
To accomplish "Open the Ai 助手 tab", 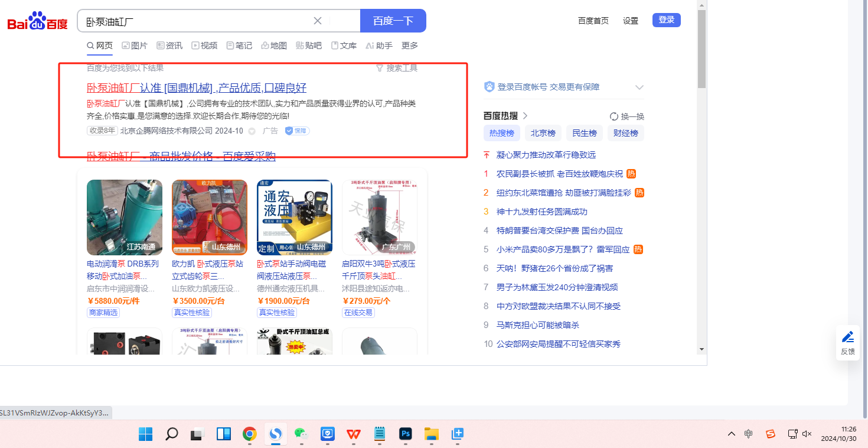I will pos(379,46).
